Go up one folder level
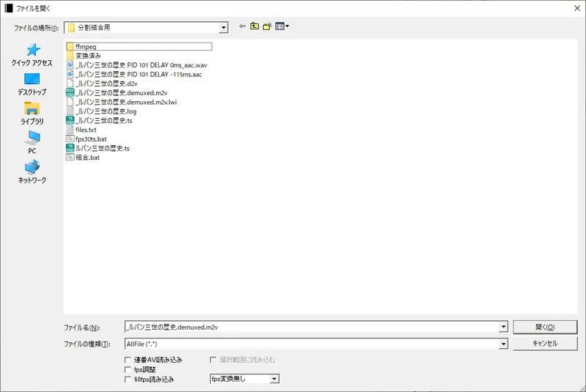This screenshot has width=586, height=392. click(x=255, y=27)
